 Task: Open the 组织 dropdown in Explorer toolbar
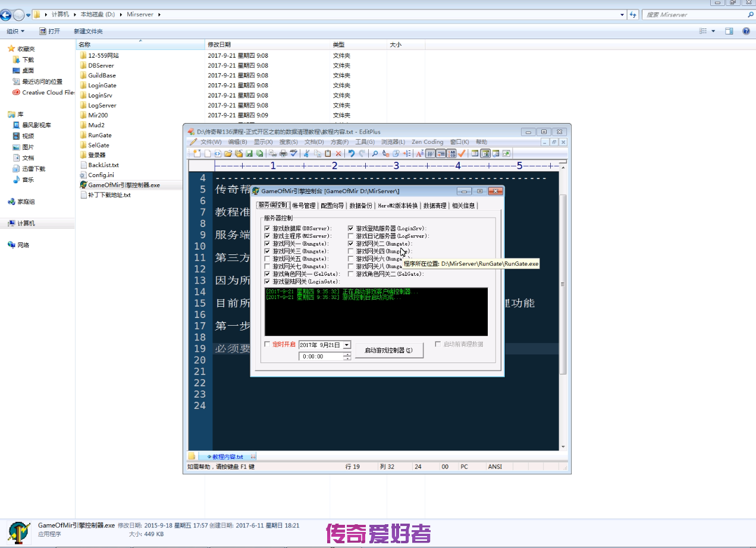point(15,31)
